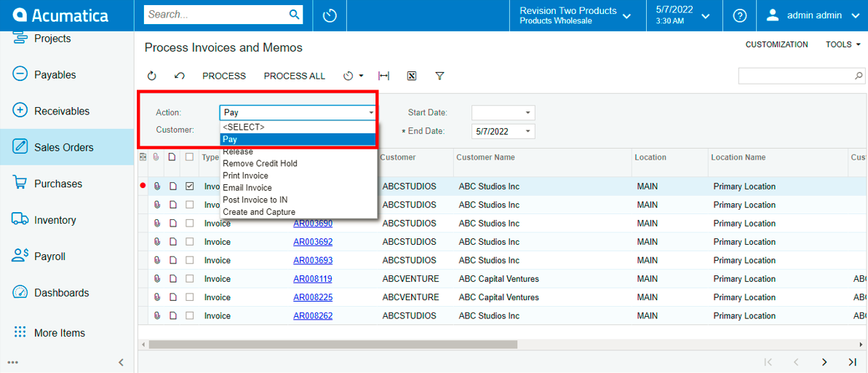Check the checkbox for invoice AR003693
868x373 pixels.
(189, 260)
